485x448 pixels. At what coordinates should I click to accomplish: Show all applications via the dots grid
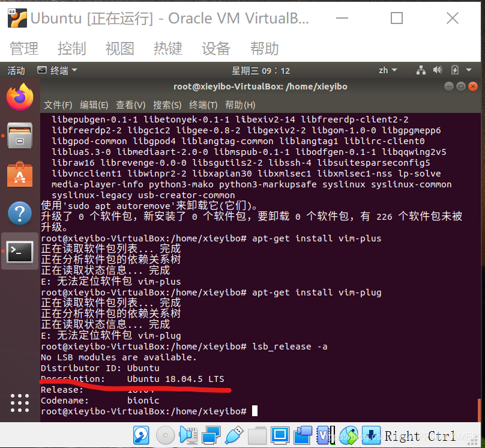[x=20, y=403]
